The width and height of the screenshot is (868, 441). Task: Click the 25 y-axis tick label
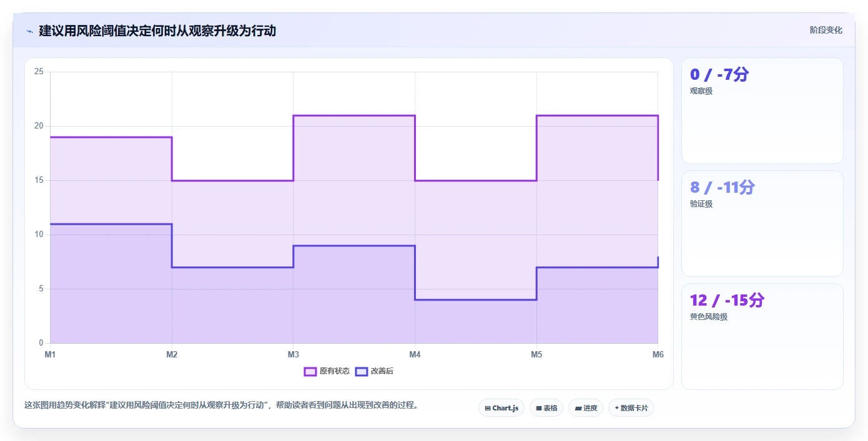(39, 72)
